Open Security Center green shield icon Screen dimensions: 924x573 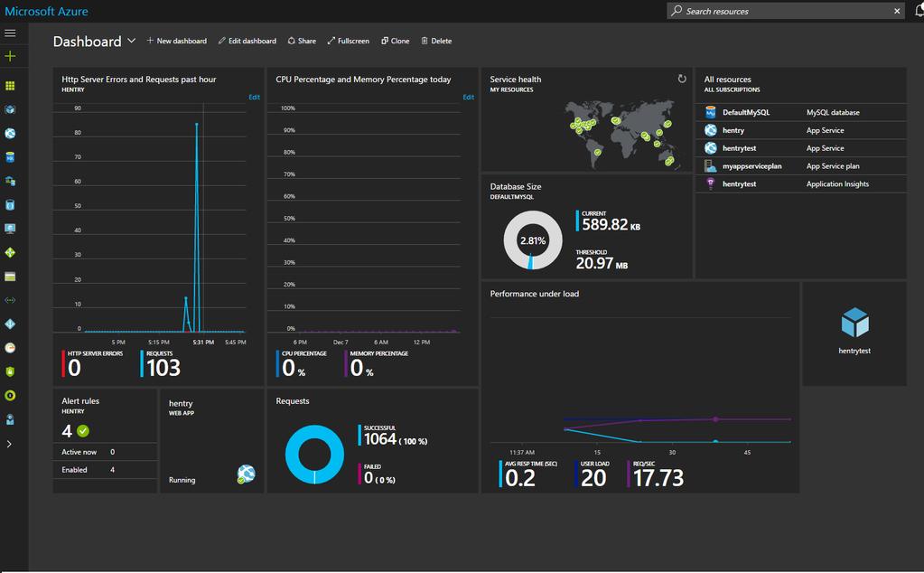coord(10,371)
